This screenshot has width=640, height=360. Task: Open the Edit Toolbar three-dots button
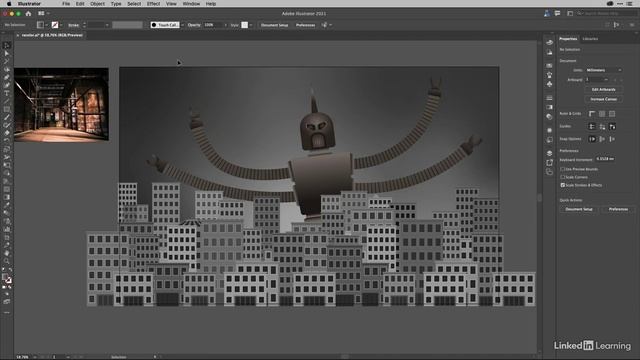7,313
